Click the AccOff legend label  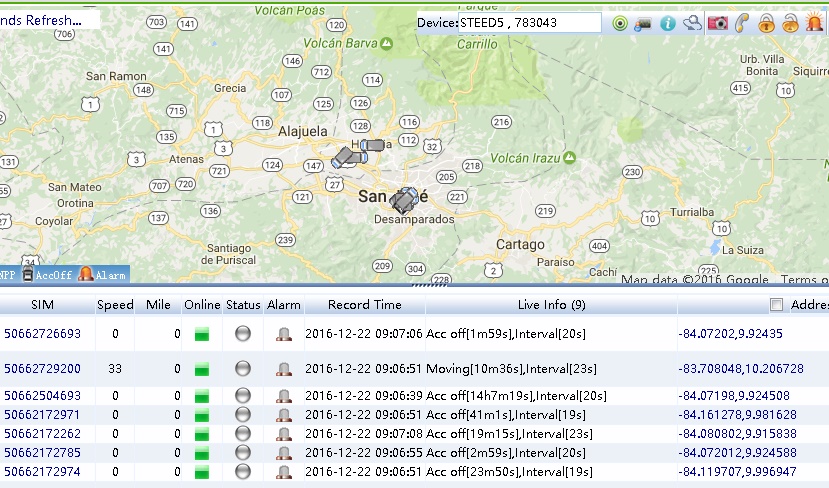click(x=53, y=275)
